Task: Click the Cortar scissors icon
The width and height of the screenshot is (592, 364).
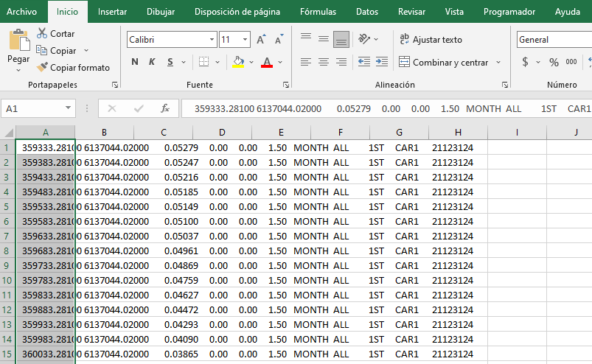Action: pos(41,33)
